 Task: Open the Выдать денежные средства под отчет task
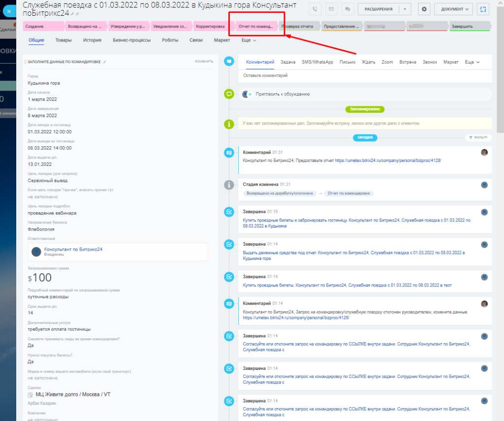pyautogui.click(x=353, y=256)
